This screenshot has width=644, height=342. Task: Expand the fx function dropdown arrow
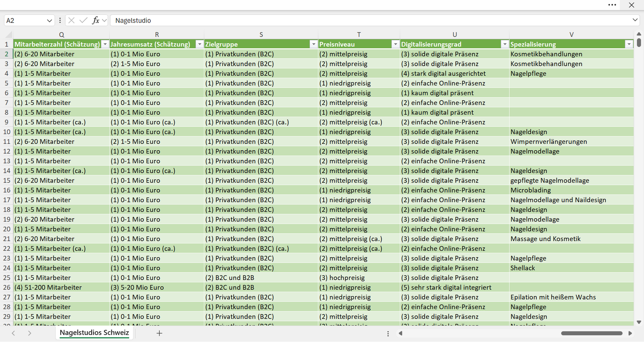pyautogui.click(x=104, y=20)
